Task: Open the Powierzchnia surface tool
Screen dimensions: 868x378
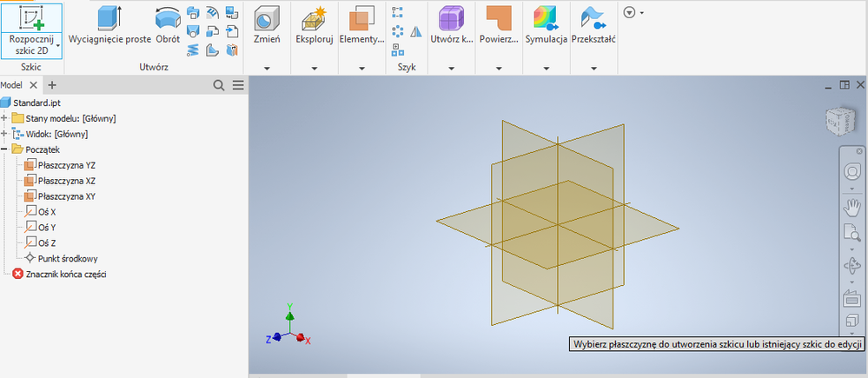Action: click(499, 27)
